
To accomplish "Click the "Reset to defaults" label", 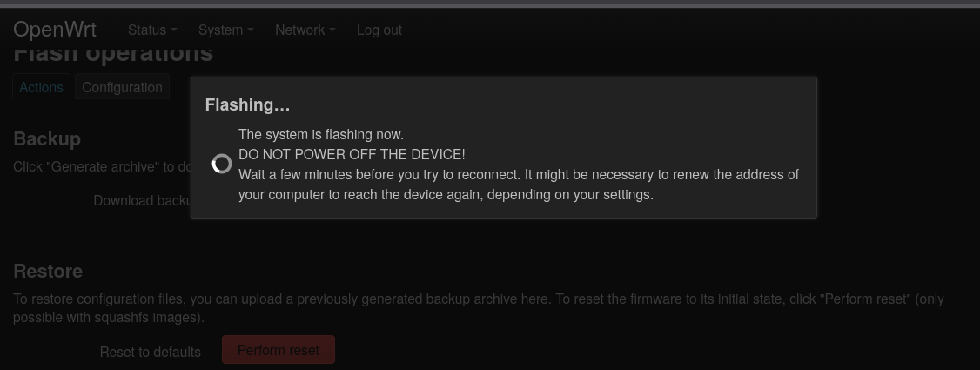I will tap(150, 352).
